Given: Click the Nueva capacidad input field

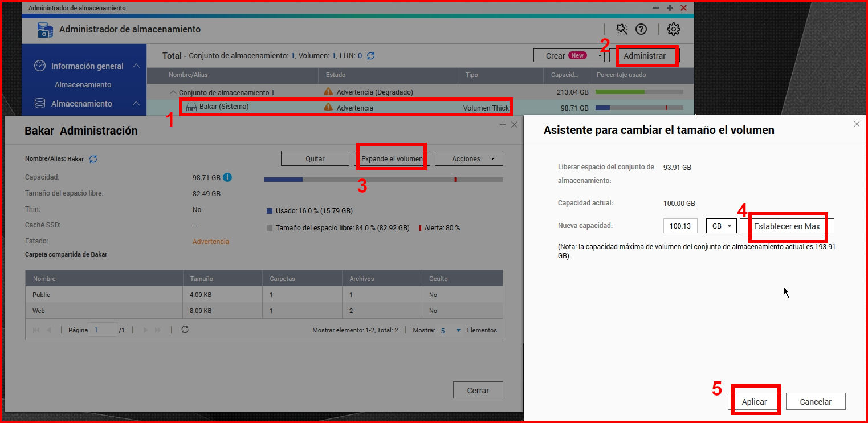Looking at the screenshot, I should [x=680, y=226].
